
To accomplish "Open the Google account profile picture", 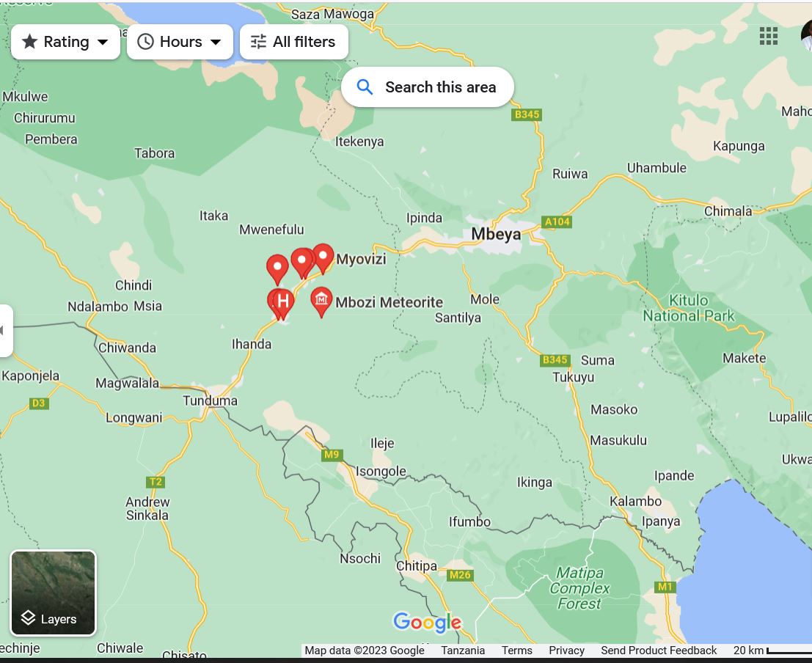I will (x=807, y=36).
